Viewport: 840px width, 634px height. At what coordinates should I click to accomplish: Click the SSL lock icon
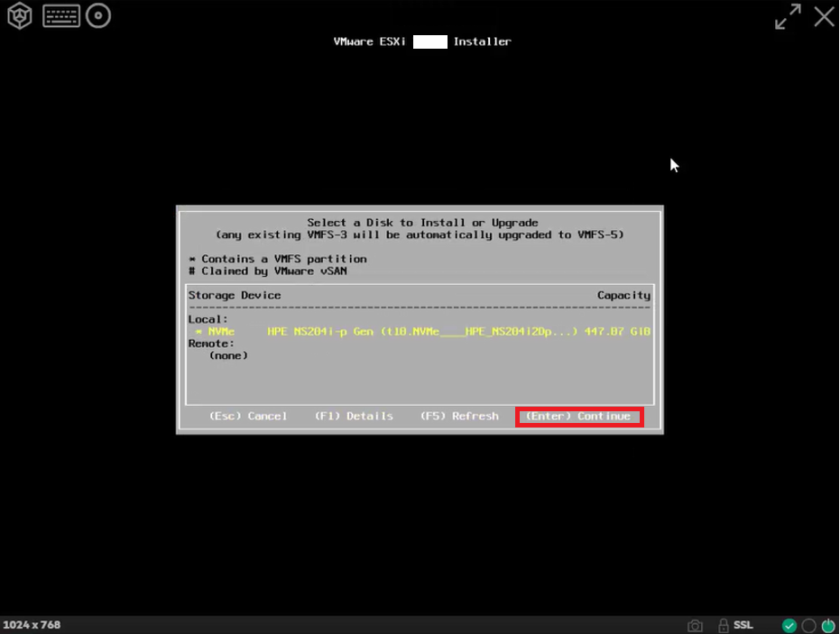tap(724, 625)
